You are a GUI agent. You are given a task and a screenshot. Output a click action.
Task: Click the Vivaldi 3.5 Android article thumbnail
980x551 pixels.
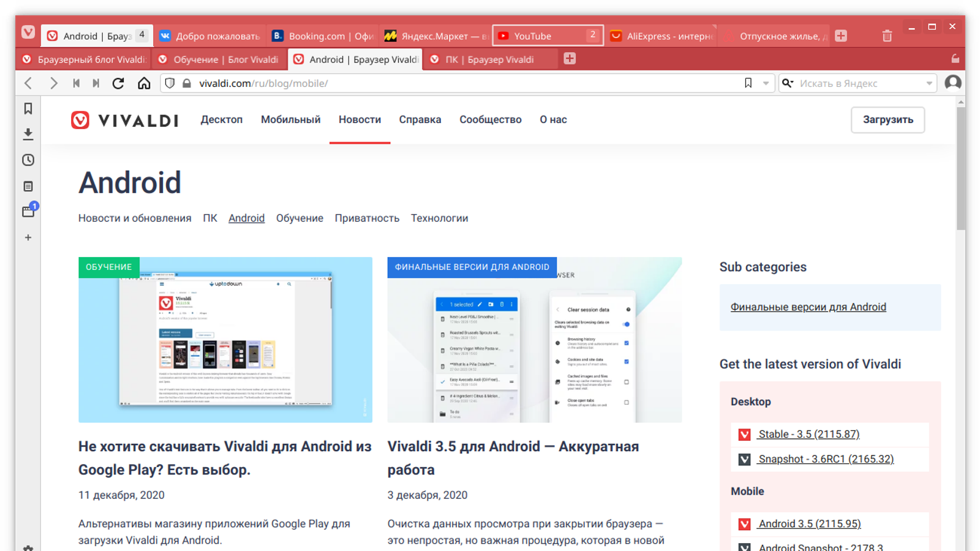[535, 340]
